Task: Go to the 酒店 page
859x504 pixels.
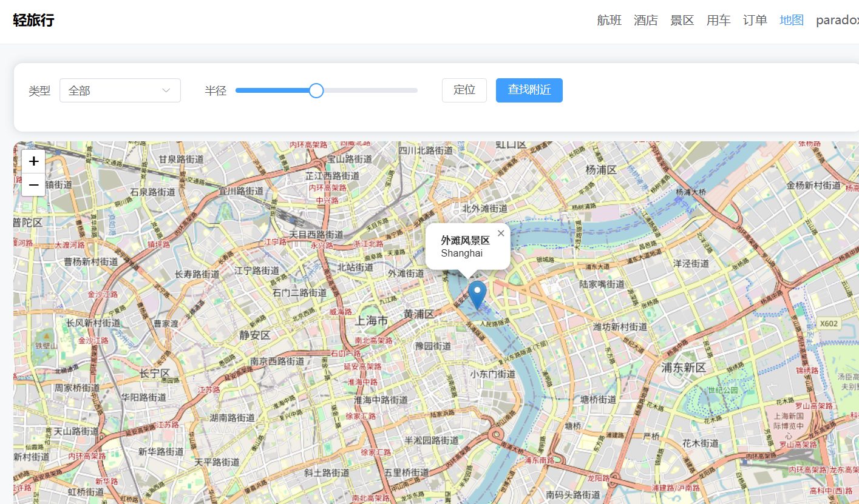Action: 646,20
